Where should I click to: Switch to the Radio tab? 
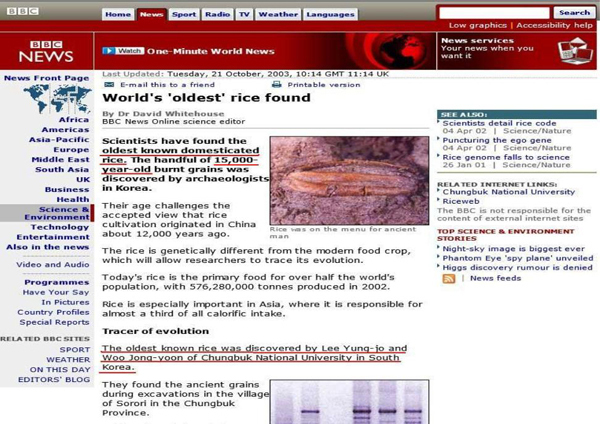click(217, 14)
